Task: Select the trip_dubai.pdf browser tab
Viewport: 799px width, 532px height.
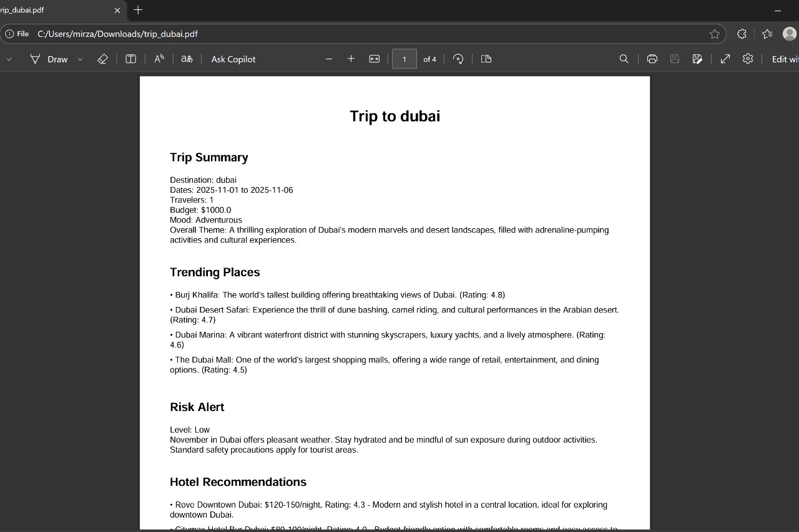Action: [55, 10]
